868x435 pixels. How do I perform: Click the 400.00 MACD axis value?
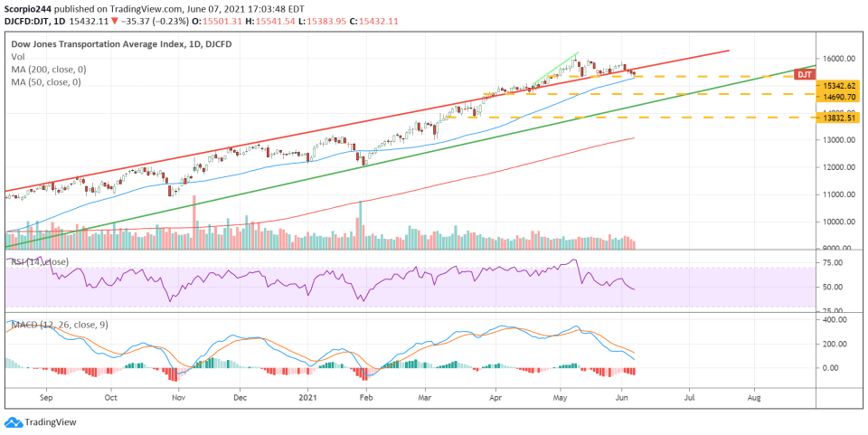pyautogui.click(x=835, y=320)
